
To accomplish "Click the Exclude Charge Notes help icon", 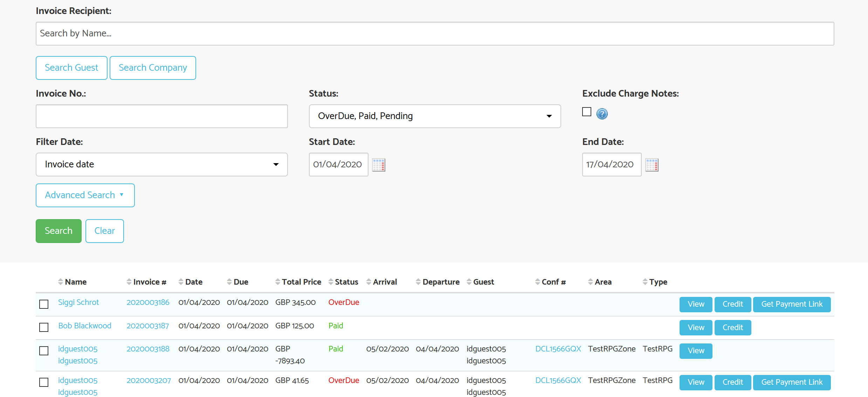I will [x=602, y=113].
